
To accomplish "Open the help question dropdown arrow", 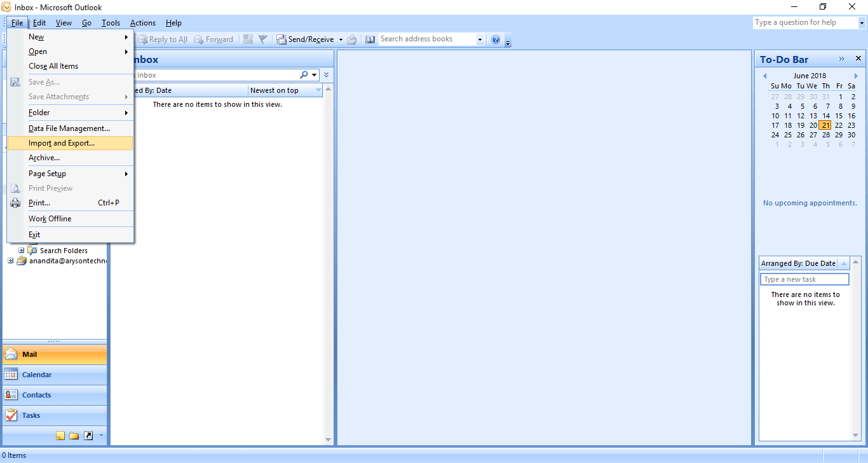I will [x=862, y=23].
